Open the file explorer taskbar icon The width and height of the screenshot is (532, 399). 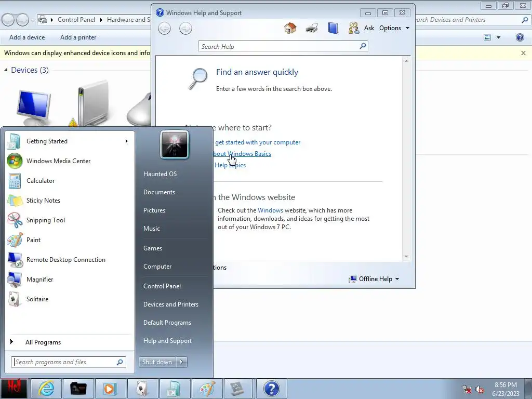(78, 389)
